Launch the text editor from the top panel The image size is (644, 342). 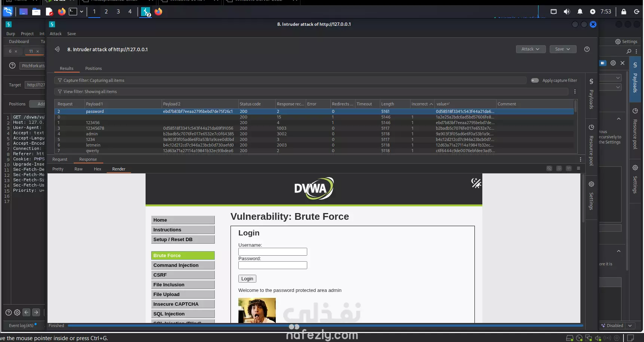coord(49,12)
